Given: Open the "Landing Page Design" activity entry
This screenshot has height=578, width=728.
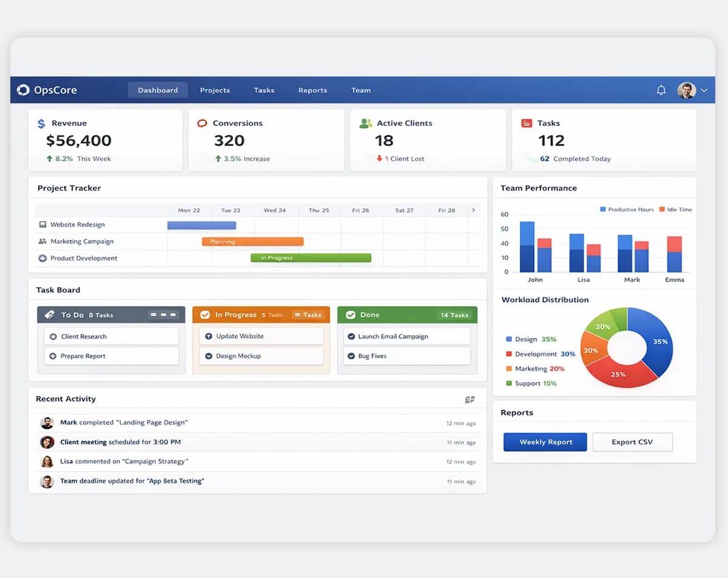Looking at the screenshot, I should (x=258, y=423).
